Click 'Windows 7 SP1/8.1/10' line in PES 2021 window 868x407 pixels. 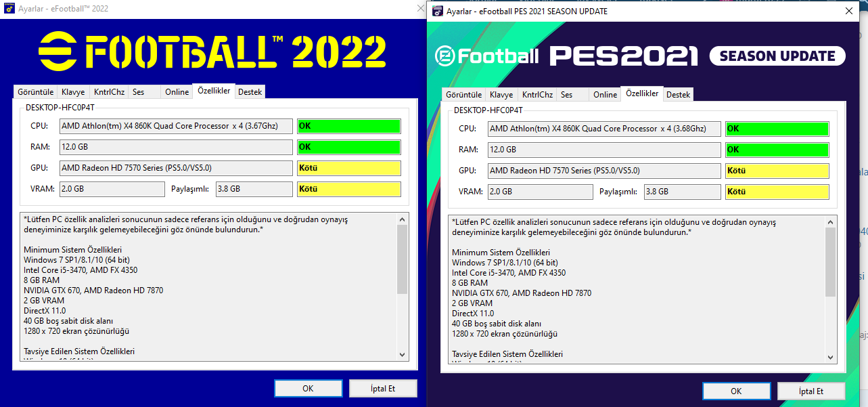click(x=505, y=263)
